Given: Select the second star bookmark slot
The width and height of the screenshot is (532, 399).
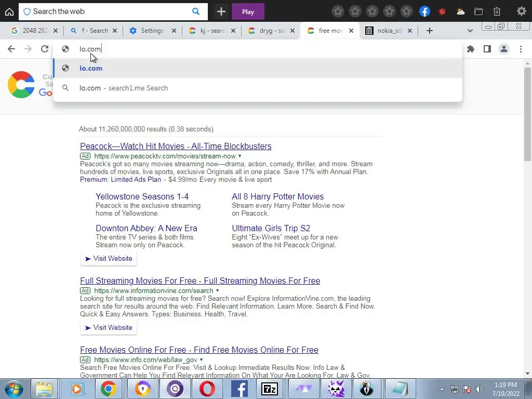Looking at the screenshot, I should (x=355, y=11).
